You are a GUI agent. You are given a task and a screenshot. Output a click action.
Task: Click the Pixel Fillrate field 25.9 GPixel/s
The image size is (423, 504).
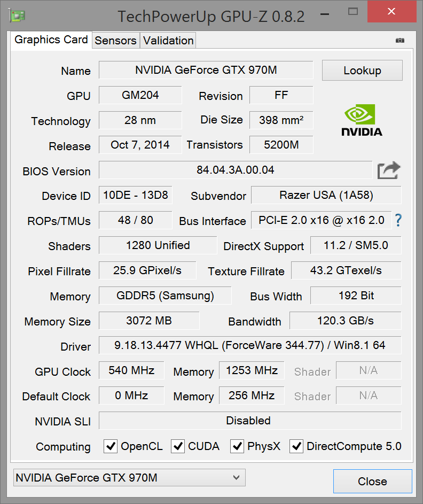click(147, 270)
